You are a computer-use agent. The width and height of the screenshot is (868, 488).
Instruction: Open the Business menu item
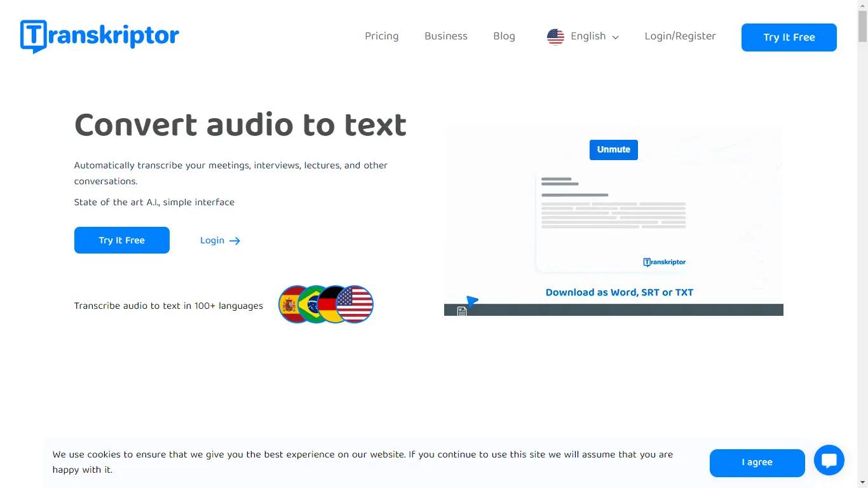pos(446,36)
